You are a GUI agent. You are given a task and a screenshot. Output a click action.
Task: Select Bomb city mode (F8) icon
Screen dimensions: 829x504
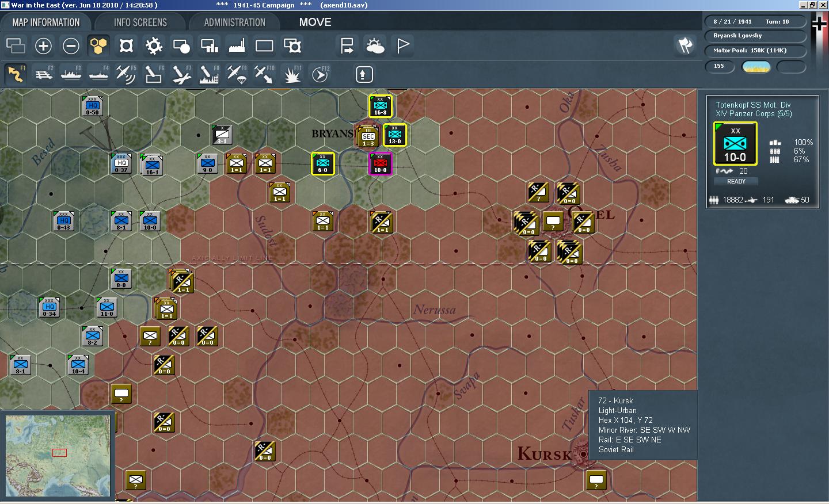(x=209, y=74)
